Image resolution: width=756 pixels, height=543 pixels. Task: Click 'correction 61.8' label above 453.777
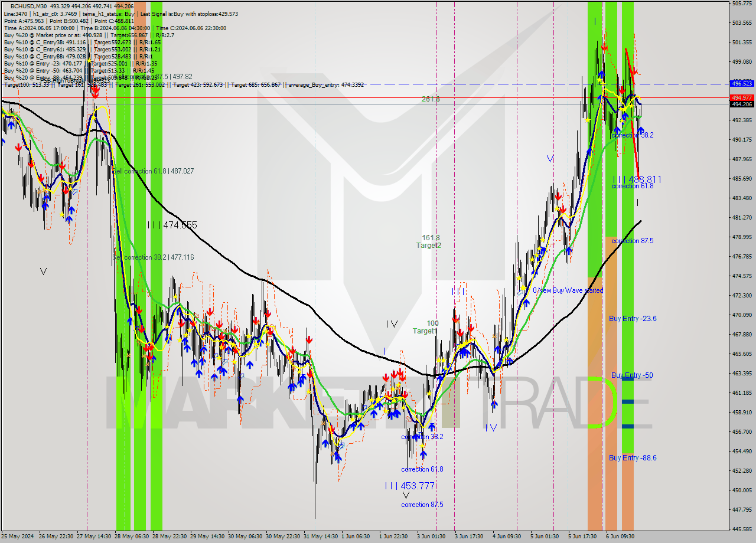422,469
